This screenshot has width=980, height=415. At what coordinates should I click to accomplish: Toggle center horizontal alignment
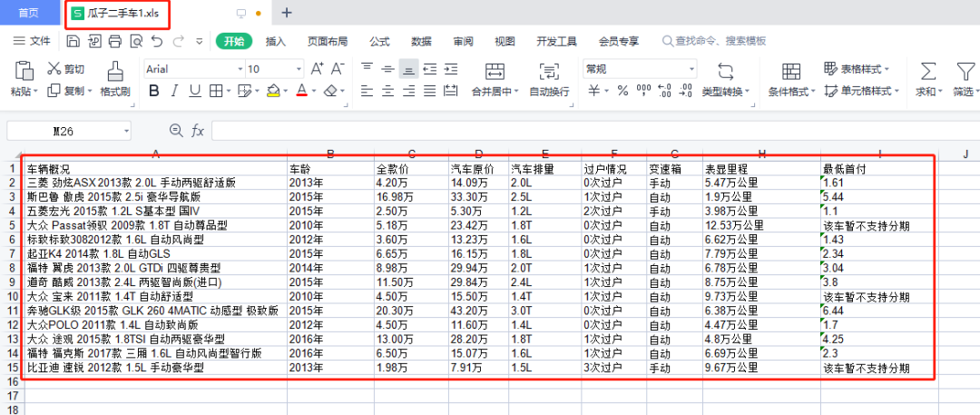388,92
